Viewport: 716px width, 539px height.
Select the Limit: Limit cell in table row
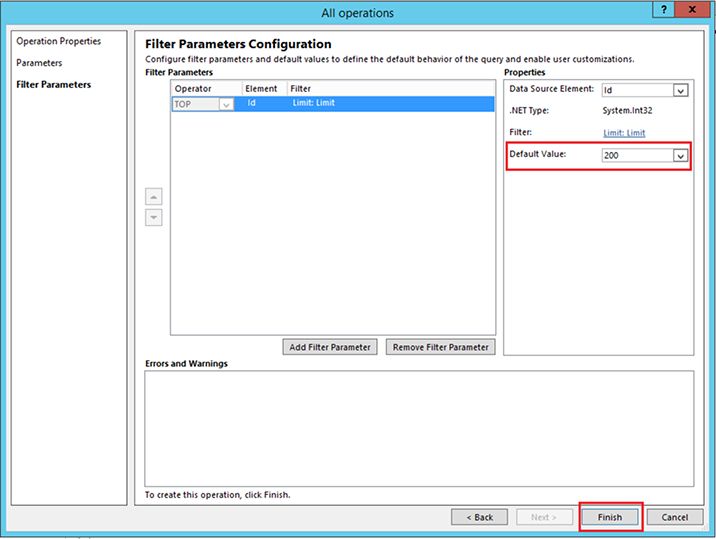click(314, 103)
